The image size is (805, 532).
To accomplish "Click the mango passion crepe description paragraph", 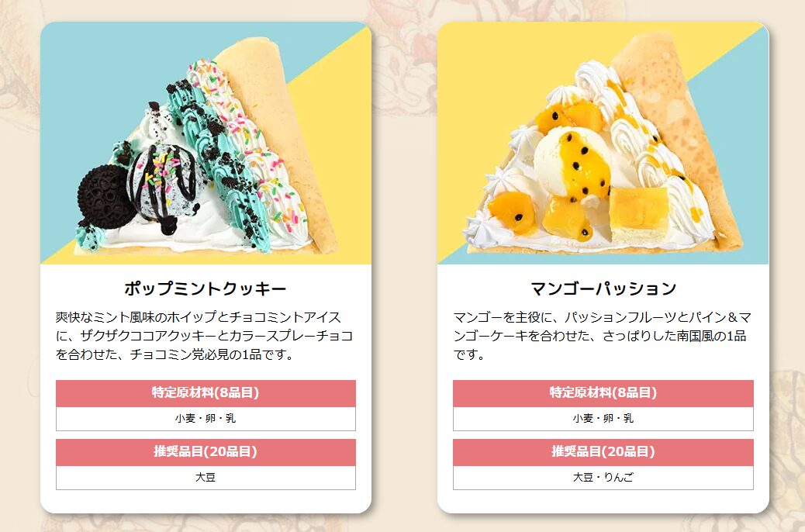I will pyautogui.click(x=603, y=336).
